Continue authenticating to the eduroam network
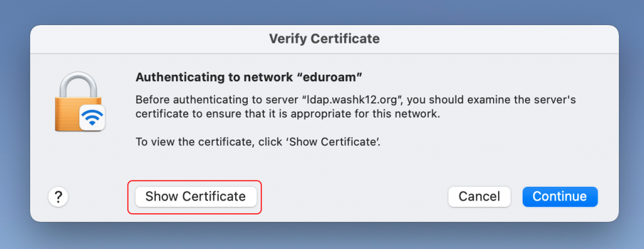644x249 pixels. [560, 196]
